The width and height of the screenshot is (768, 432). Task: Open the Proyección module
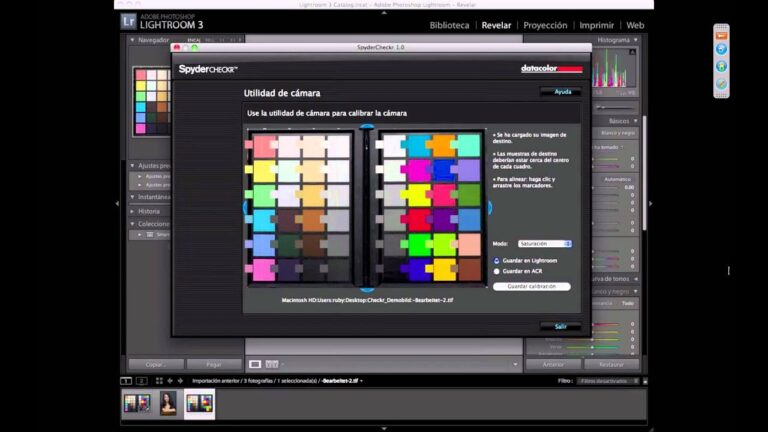click(545, 25)
